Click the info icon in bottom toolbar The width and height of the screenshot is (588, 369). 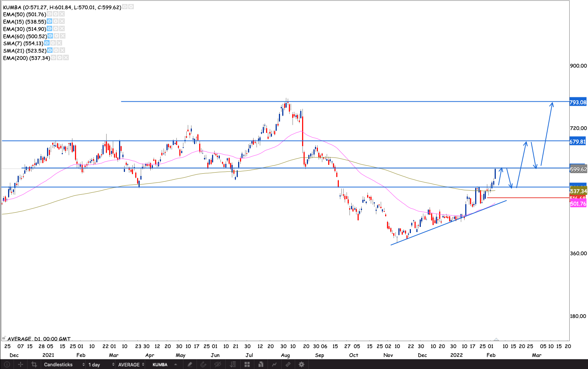[7, 364]
